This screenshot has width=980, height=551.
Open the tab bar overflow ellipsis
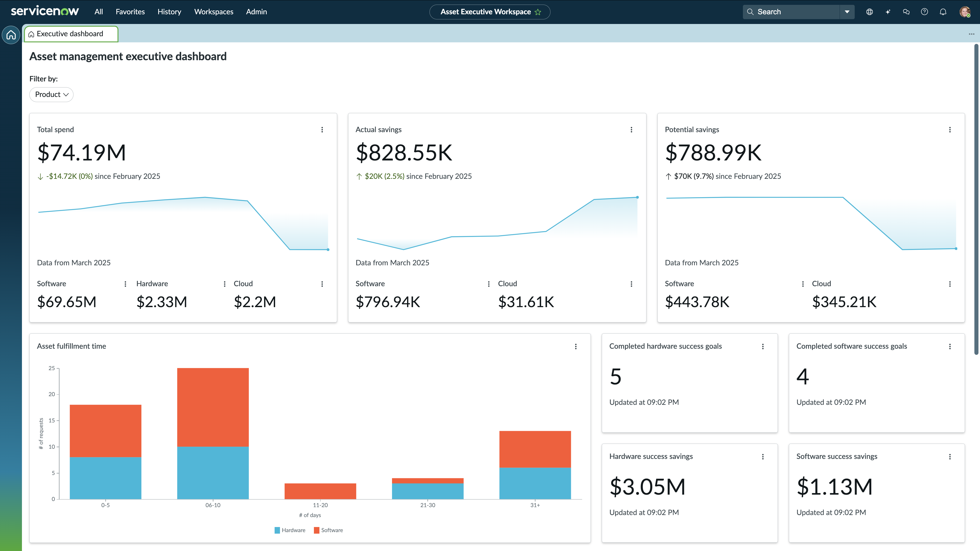[x=971, y=34]
